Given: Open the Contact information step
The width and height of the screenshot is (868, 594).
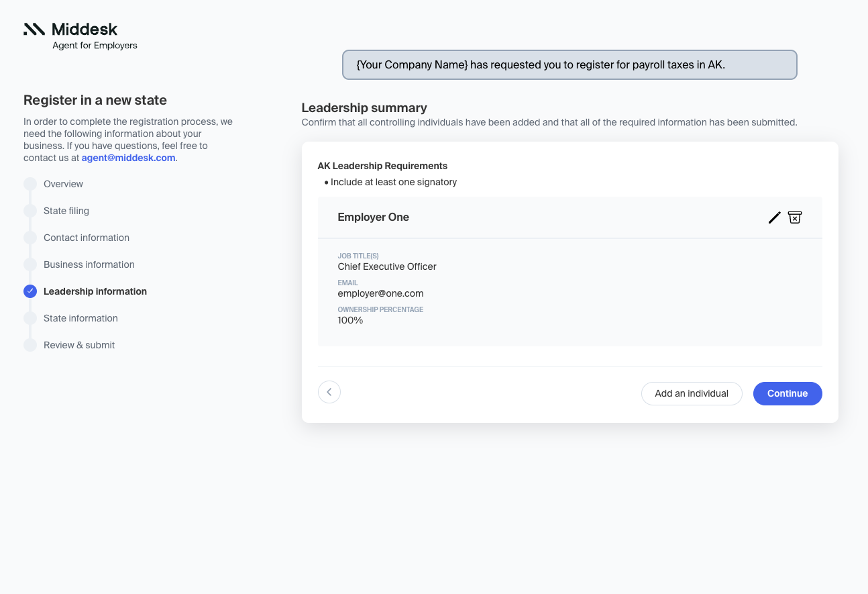Looking at the screenshot, I should pyautogui.click(x=87, y=238).
